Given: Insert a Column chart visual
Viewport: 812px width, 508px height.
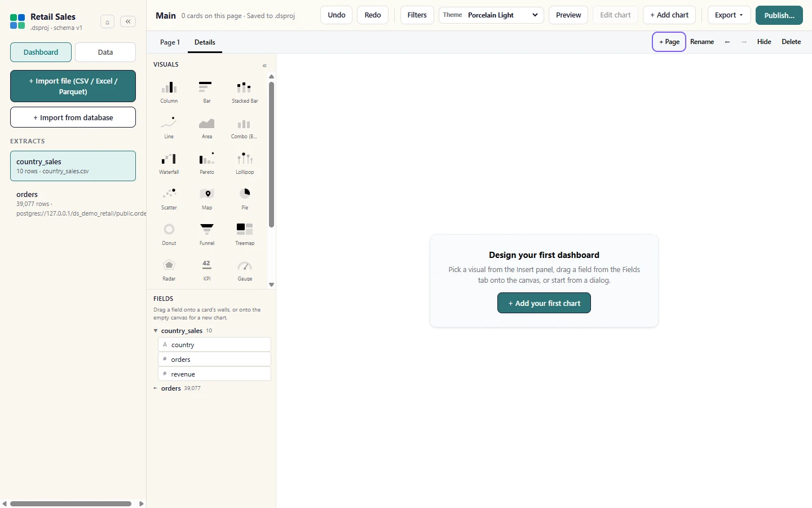Looking at the screenshot, I should pos(169,92).
